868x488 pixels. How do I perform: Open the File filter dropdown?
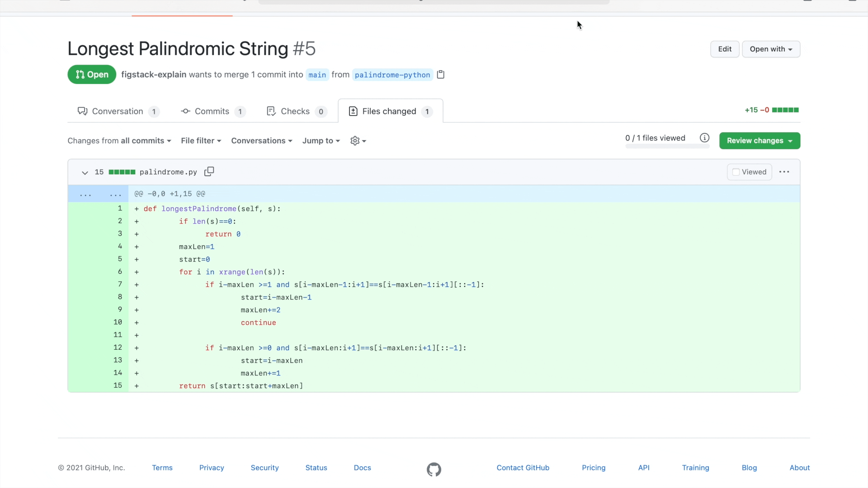click(201, 141)
